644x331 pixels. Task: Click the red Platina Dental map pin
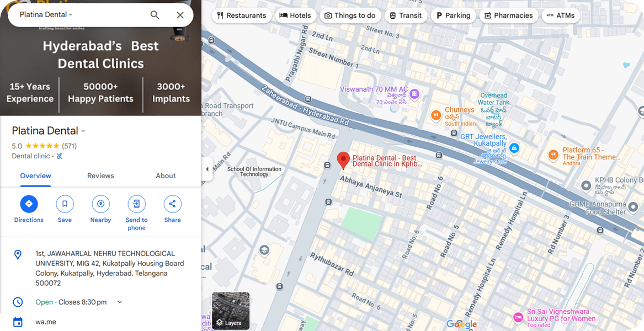click(343, 160)
